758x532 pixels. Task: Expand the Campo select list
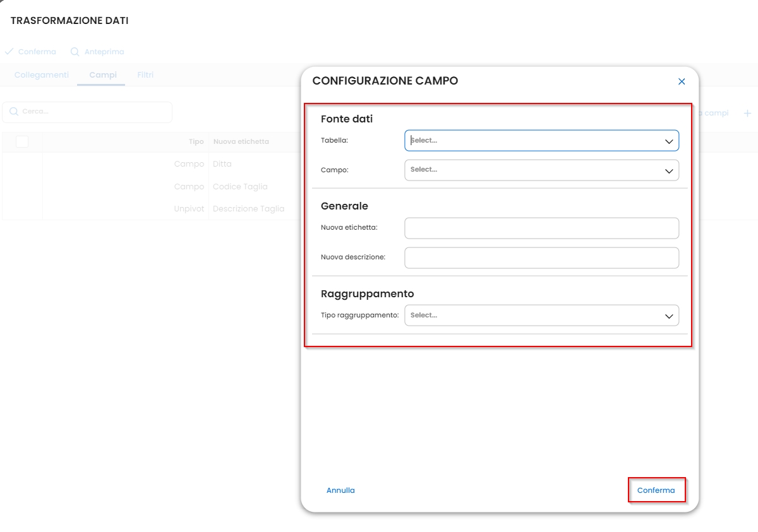(541, 170)
